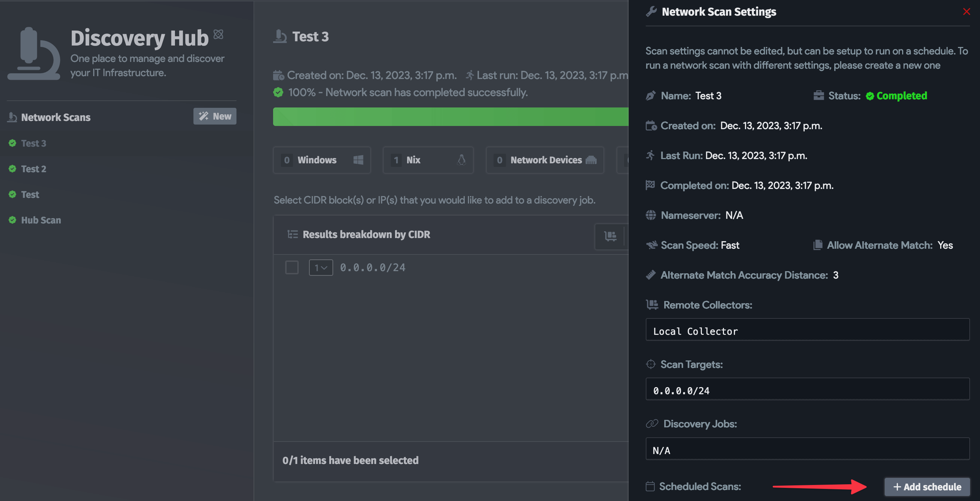
Task: Open the Test network scan
Action: tap(30, 194)
